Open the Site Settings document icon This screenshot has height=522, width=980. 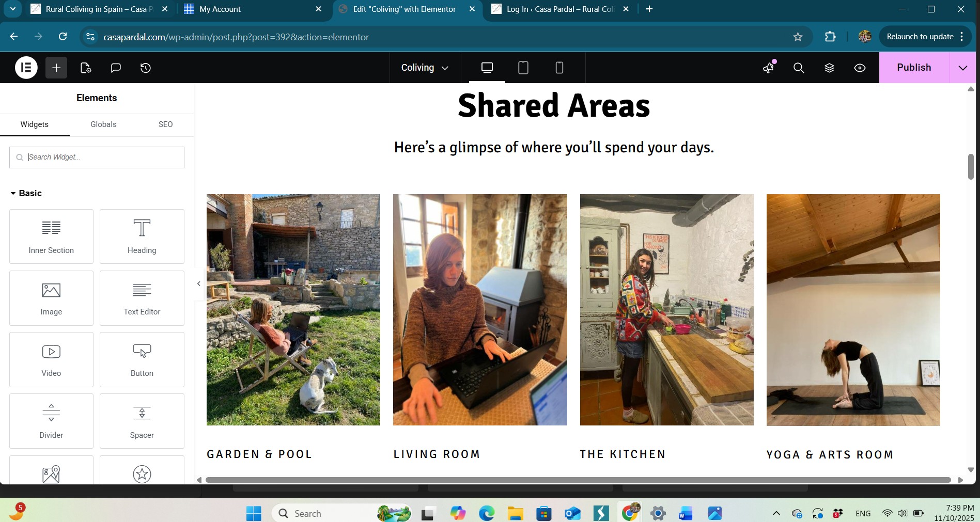(x=86, y=68)
